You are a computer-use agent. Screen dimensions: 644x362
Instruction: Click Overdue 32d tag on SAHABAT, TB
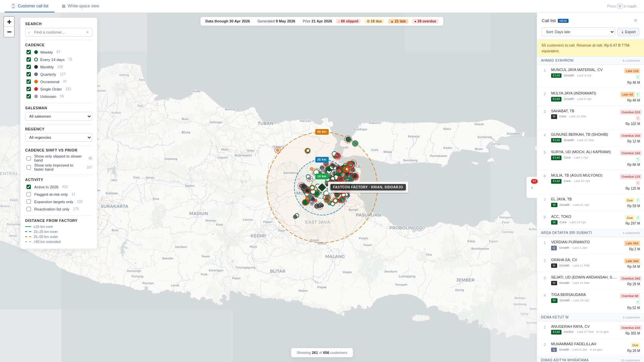point(631,112)
